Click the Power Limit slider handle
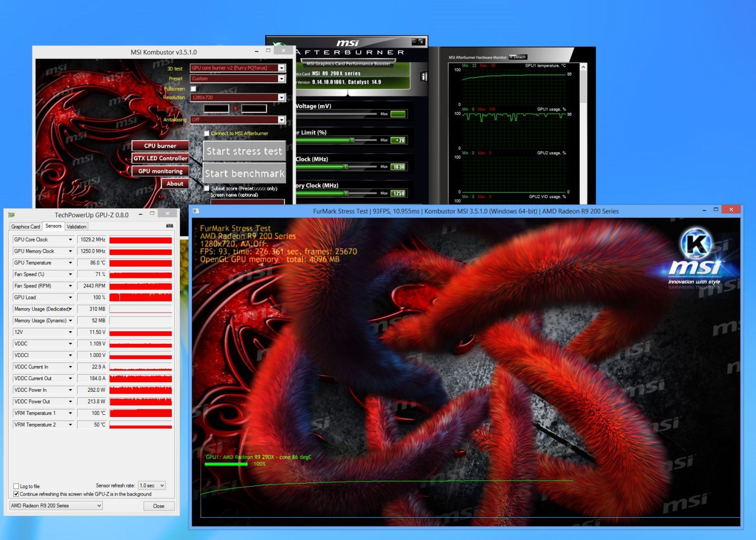 click(x=352, y=140)
